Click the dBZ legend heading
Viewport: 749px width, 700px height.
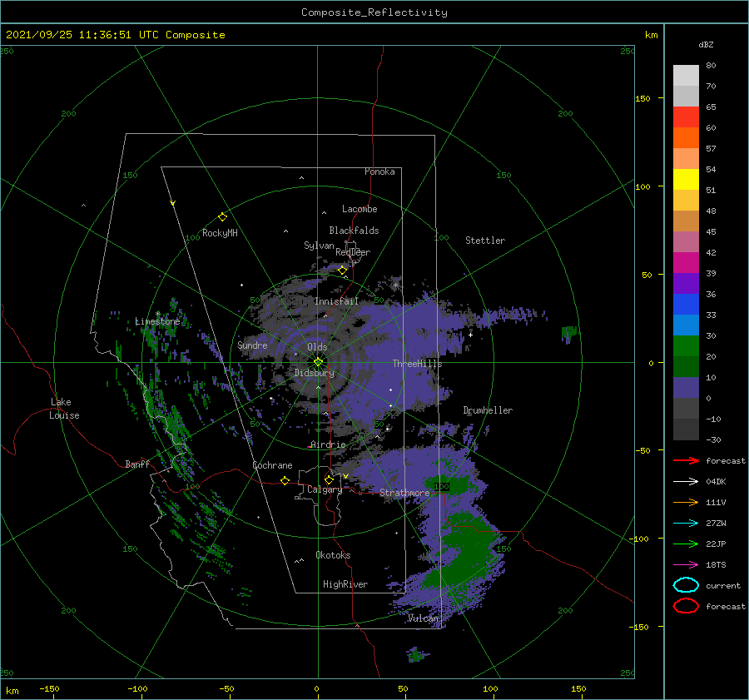click(x=706, y=44)
